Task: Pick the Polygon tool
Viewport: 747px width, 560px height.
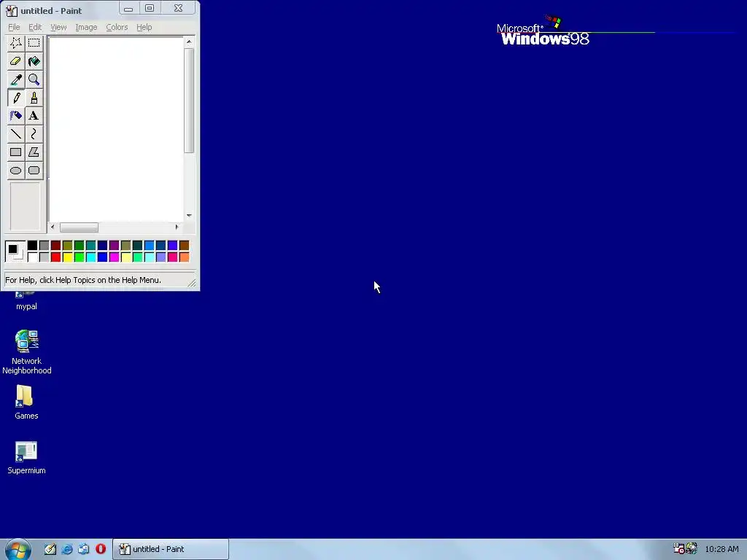Action: tap(34, 152)
